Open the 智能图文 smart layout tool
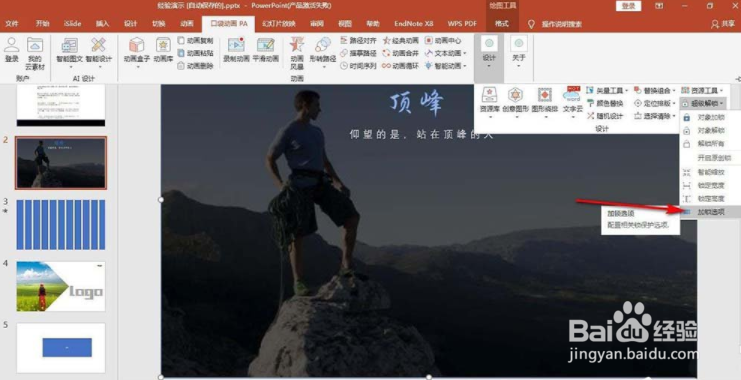 click(69, 53)
